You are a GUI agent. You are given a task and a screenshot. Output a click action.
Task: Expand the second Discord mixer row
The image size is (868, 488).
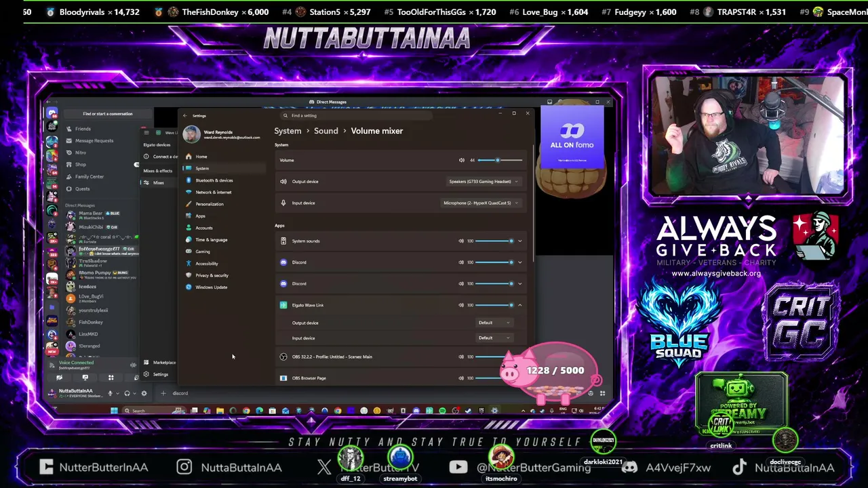[520, 283]
